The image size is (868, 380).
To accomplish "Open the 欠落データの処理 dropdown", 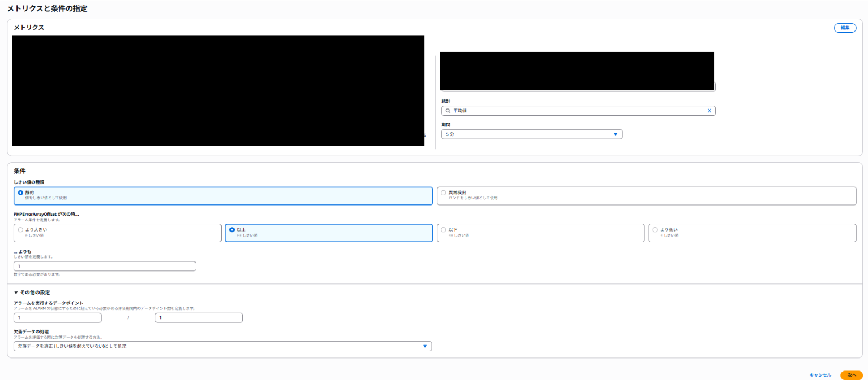I will pyautogui.click(x=222, y=346).
